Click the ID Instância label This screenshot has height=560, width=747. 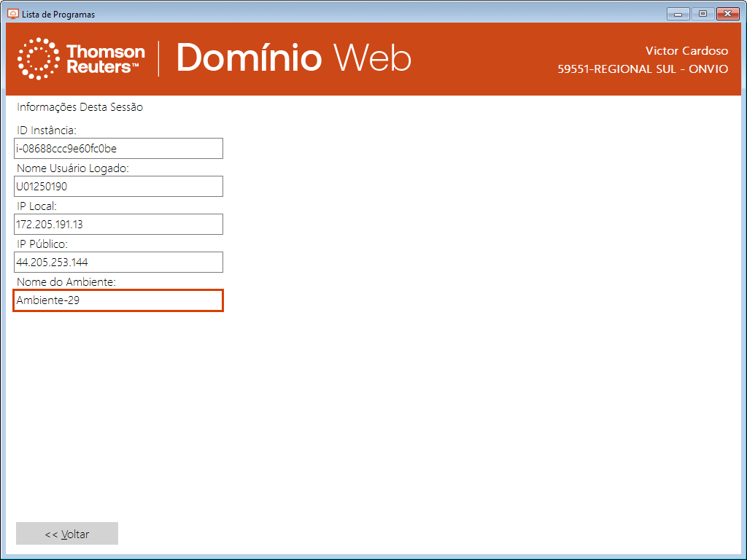[46, 131]
